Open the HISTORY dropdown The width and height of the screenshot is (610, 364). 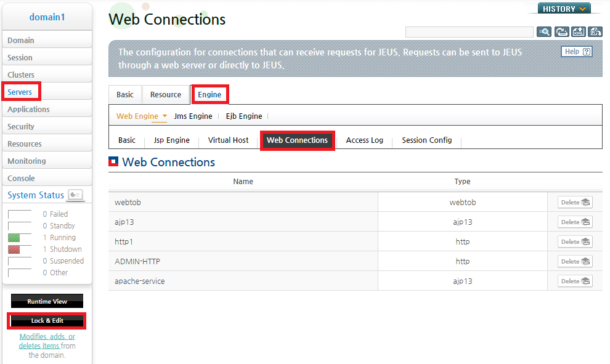(x=564, y=9)
